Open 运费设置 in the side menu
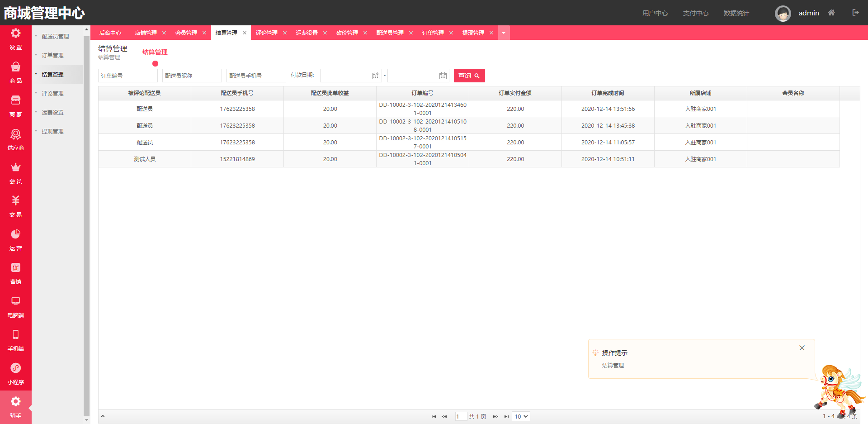 (x=52, y=113)
